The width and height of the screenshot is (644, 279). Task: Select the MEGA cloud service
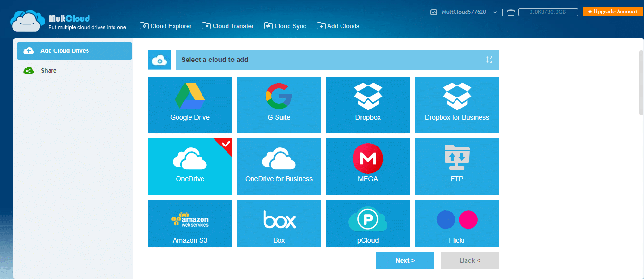367,166
